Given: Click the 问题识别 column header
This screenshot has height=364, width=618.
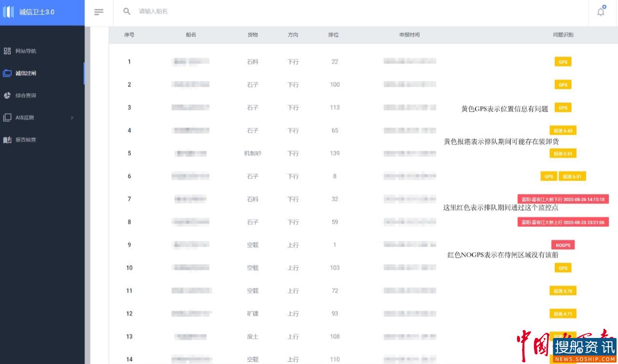Looking at the screenshot, I should point(563,35).
